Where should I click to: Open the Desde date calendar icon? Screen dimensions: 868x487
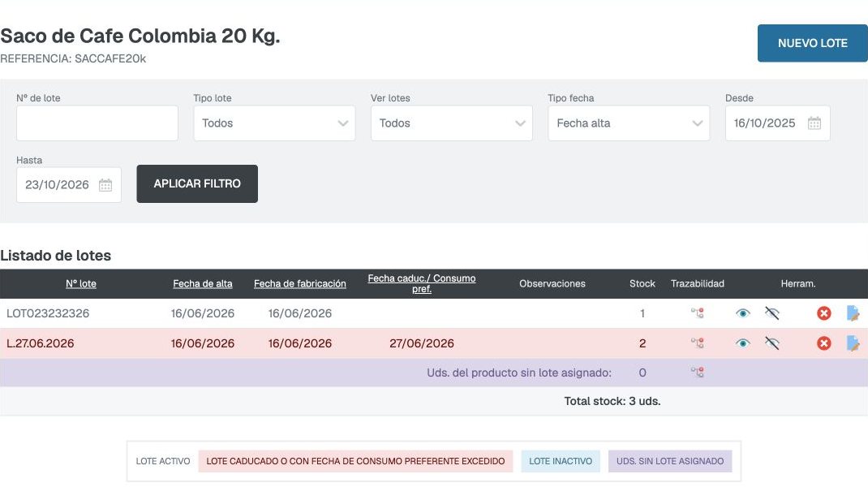tap(814, 123)
